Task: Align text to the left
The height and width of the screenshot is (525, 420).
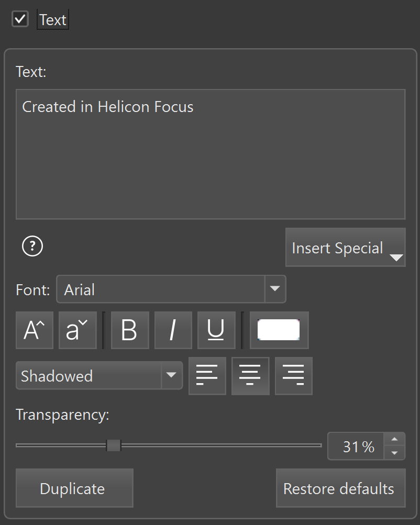Action: pyautogui.click(x=207, y=376)
